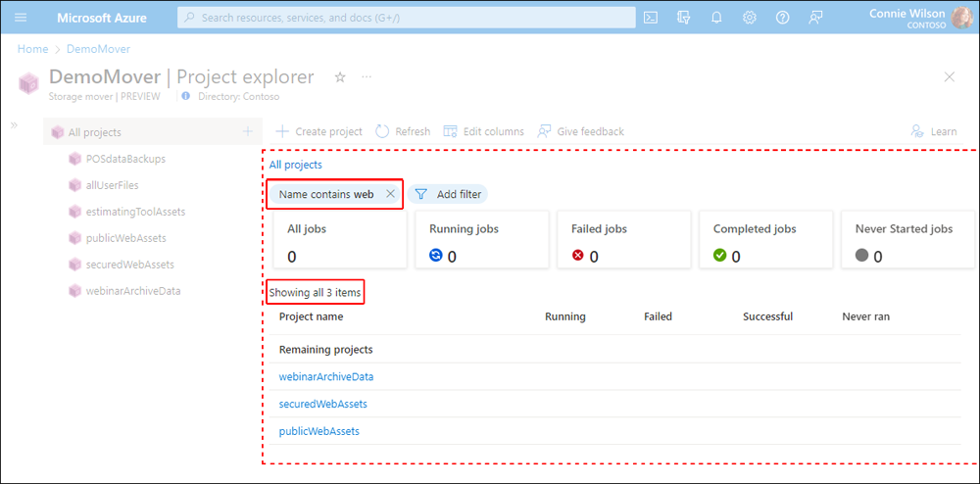The width and height of the screenshot is (980, 484).
Task: Click the Microsoft Azure logo text
Action: 102,18
